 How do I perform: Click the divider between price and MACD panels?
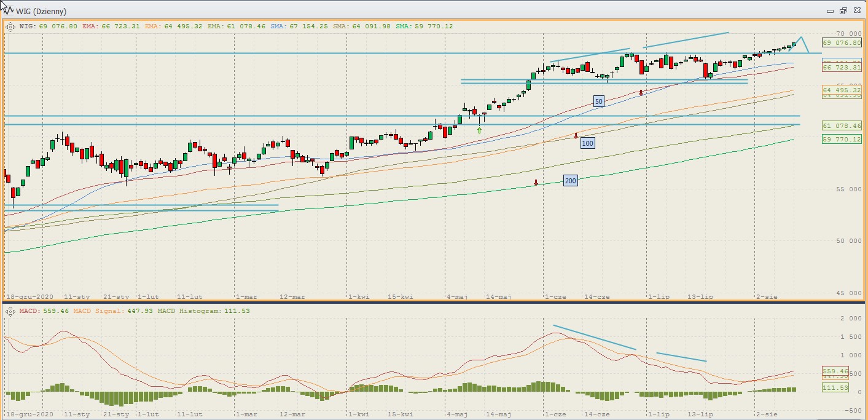point(434,302)
